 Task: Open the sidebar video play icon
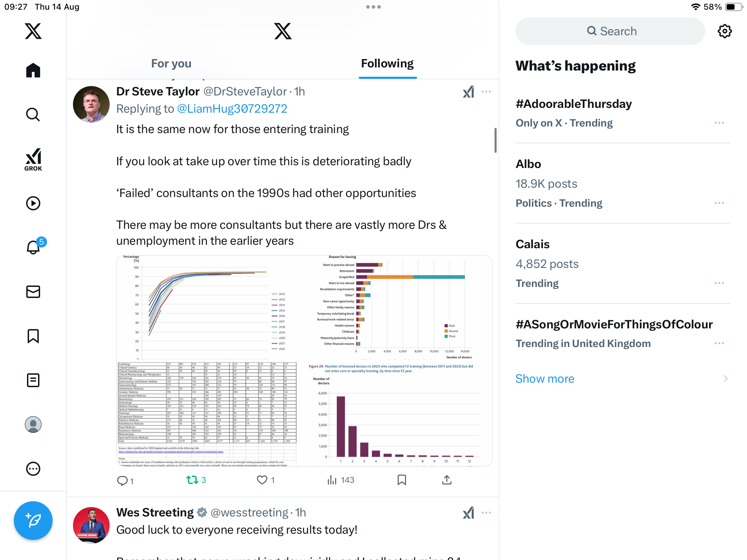tap(33, 203)
